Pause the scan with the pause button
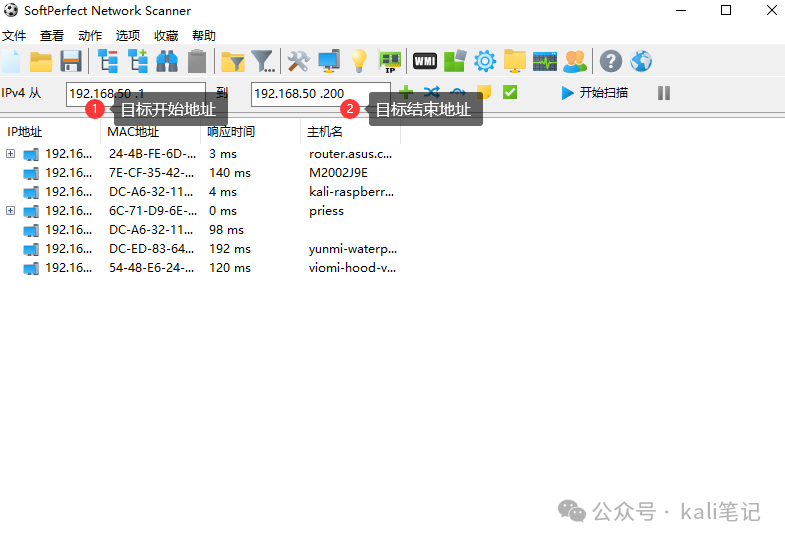The width and height of the screenshot is (785, 542). (664, 93)
